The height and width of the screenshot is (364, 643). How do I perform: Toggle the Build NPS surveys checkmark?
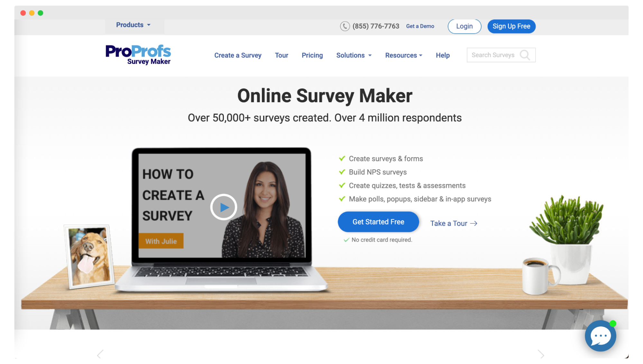[x=342, y=172]
